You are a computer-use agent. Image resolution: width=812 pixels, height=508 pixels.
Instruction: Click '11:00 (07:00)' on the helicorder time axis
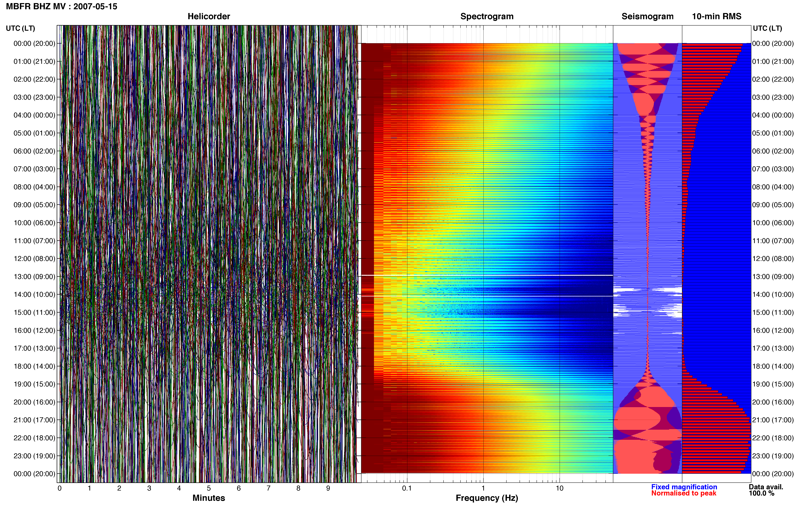34,241
